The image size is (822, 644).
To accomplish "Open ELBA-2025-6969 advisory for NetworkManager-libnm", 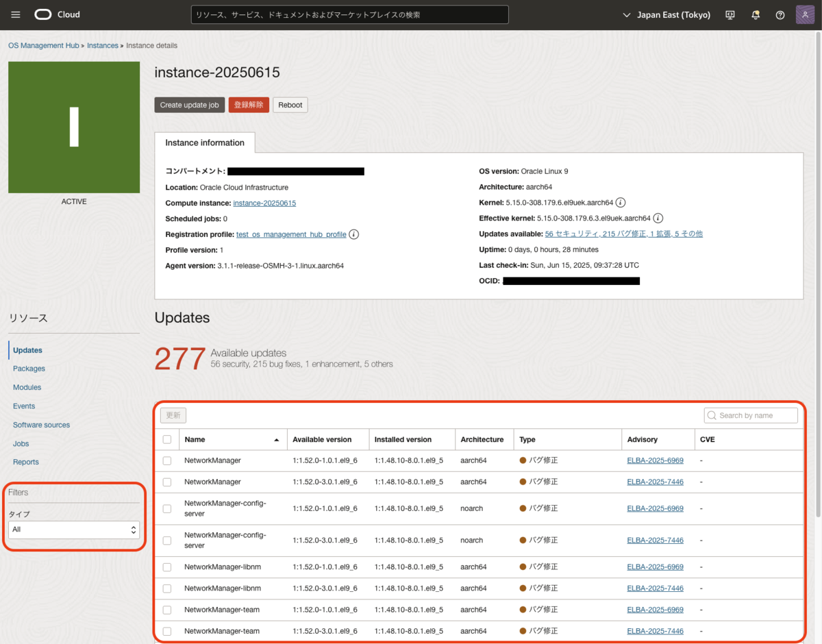I will coord(655,567).
